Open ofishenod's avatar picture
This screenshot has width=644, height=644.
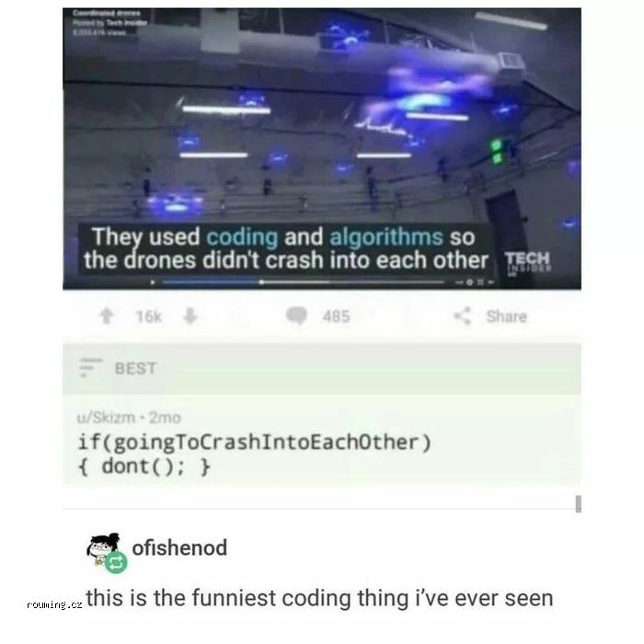pyautogui.click(x=103, y=550)
